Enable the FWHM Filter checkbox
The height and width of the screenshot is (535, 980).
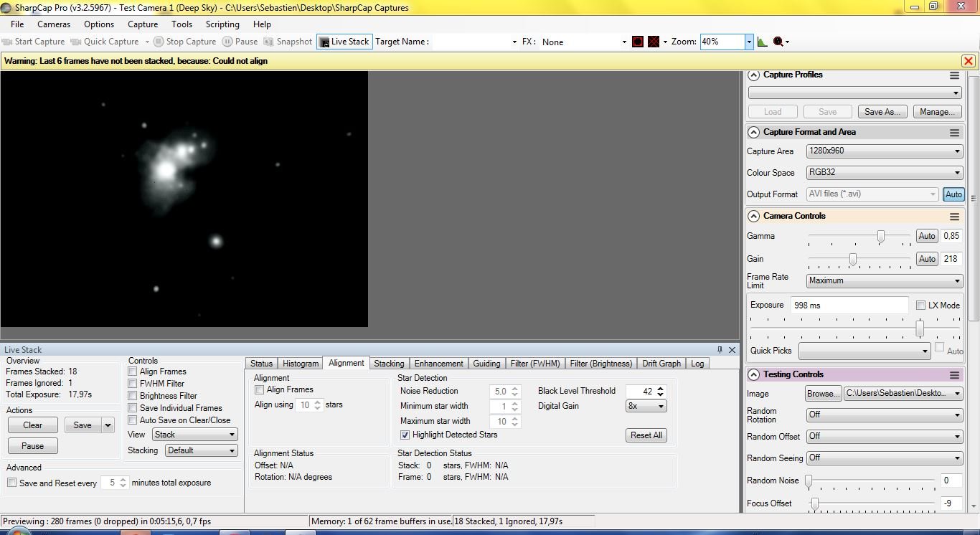(x=133, y=384)
